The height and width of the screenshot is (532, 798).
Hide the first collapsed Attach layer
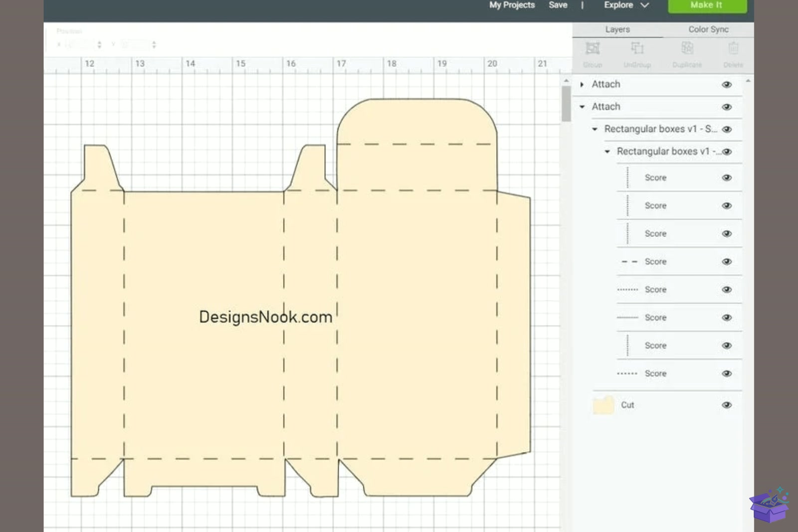point(727,85)
